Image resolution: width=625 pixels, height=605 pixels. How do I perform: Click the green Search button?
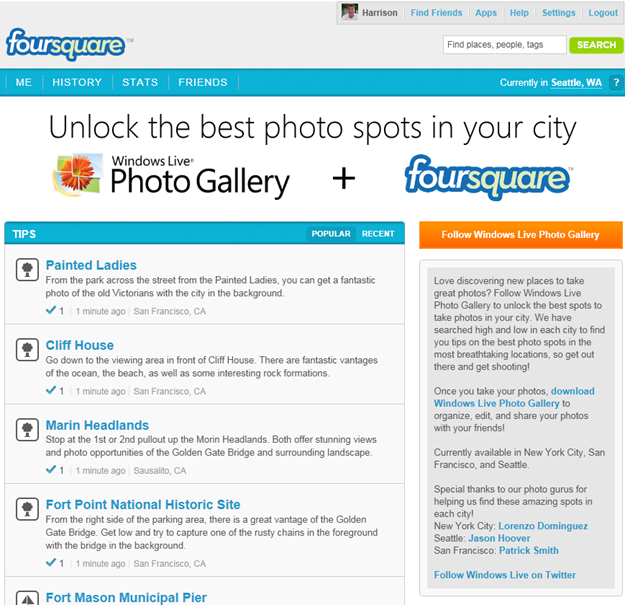point(596,45)
